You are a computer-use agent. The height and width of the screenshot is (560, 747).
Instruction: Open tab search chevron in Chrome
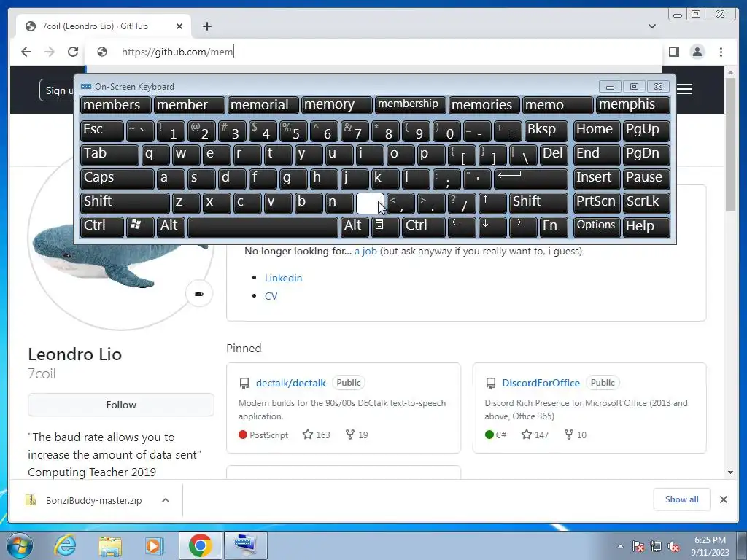coord(651,26)
